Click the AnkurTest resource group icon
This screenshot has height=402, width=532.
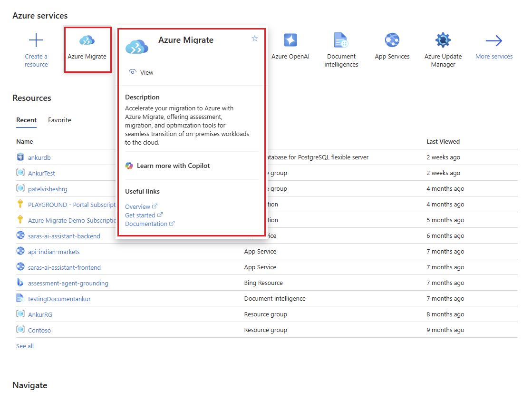20,173
